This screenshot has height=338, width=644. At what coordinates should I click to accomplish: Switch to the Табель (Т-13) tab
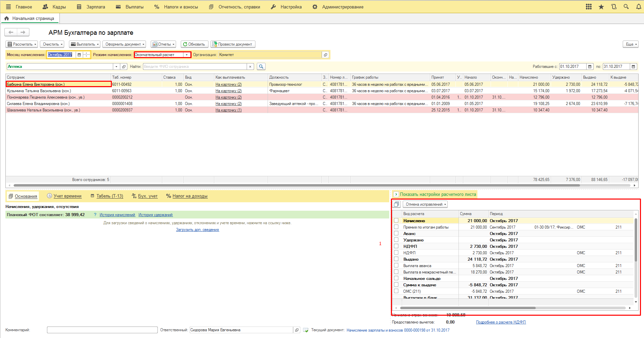coord(109,196)
